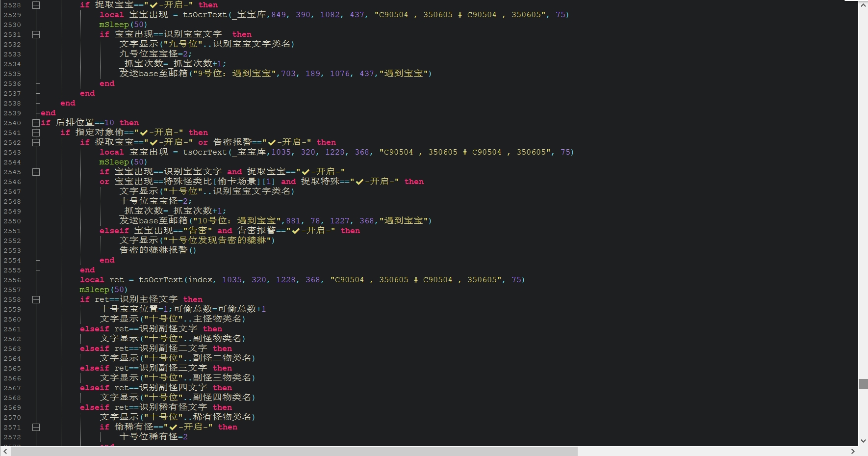Click the horizontal scrollbar right arrow
The height and width of the screenshot is (456, 868).
pos(853,451)
